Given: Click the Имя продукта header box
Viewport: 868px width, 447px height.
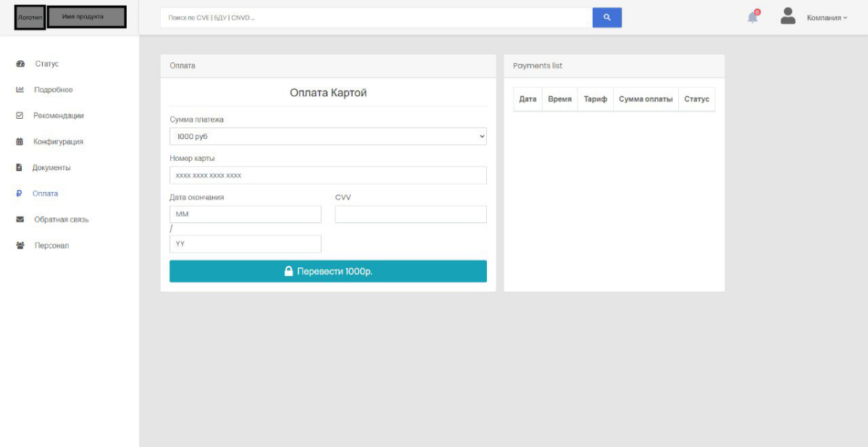Looking at the screenshot, I should coord(86,17).
